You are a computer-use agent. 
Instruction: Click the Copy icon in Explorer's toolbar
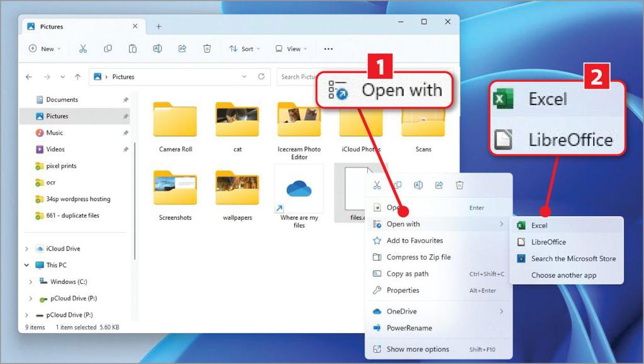108,49
